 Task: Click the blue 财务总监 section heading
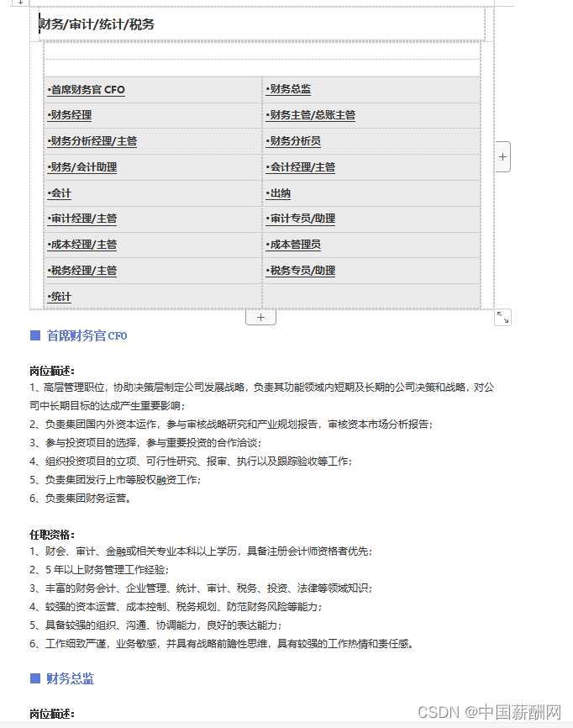[x=70, y=678]
